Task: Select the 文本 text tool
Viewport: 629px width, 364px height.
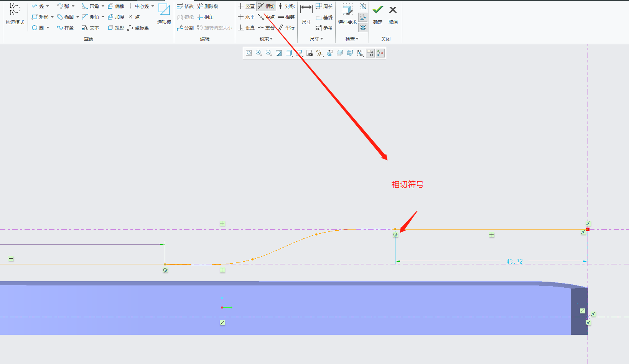Action: 91,28
